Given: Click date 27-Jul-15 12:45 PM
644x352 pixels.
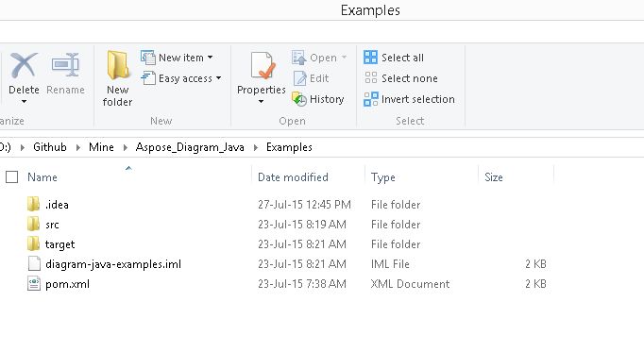Looking at the screenshot, I should point(304,204).
